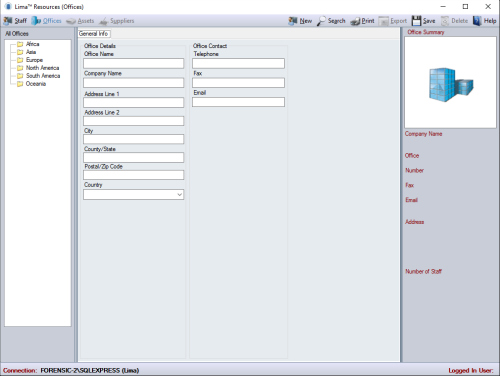Image resolution: width=500 pixels, height=376 pixels.
Task: Click the 'Office Summary' heading
Action: tap(426, 32)
